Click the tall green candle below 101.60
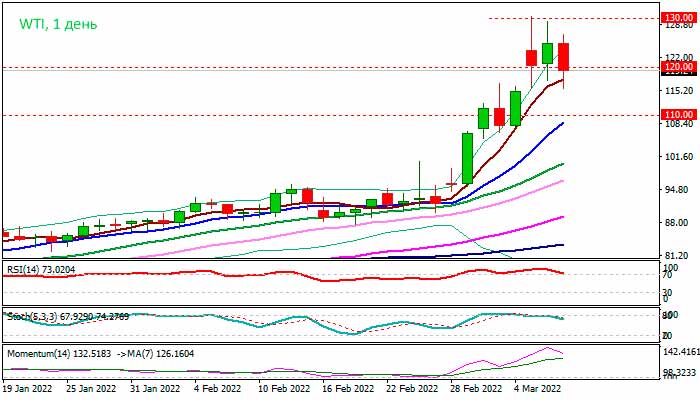Screen dimensions: 700x400 (x=467, y=157)
